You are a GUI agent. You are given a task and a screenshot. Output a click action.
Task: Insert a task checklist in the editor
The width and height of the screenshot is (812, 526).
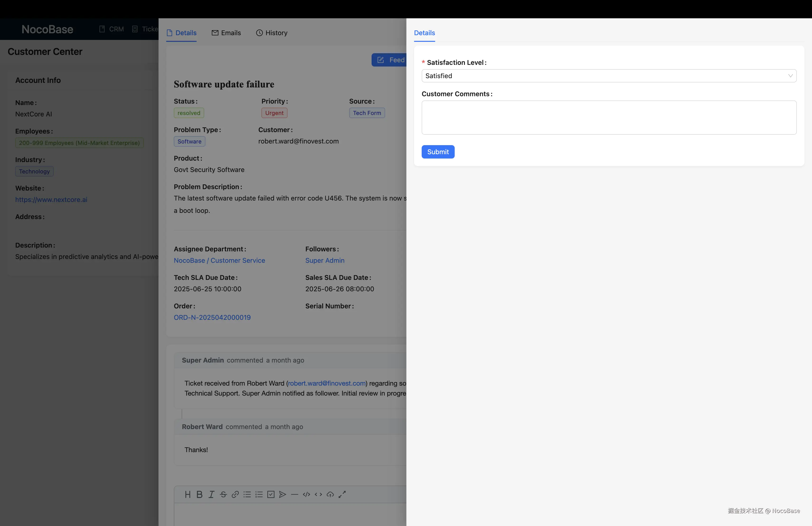pyautogui.click(x=271, y=494)
